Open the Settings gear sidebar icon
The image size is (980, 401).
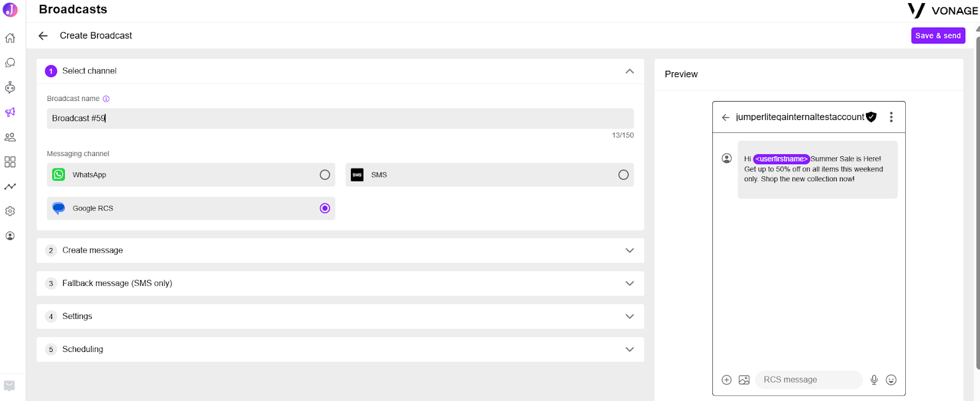10,211
